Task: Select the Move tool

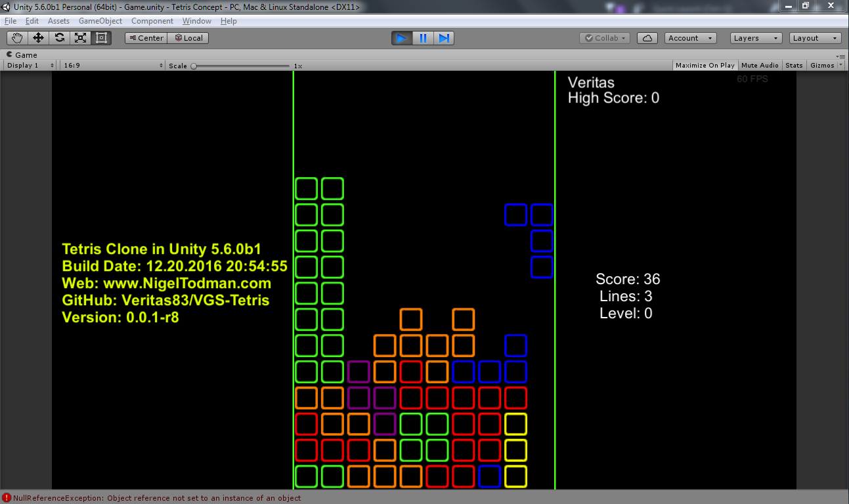Action: (38, 37)
